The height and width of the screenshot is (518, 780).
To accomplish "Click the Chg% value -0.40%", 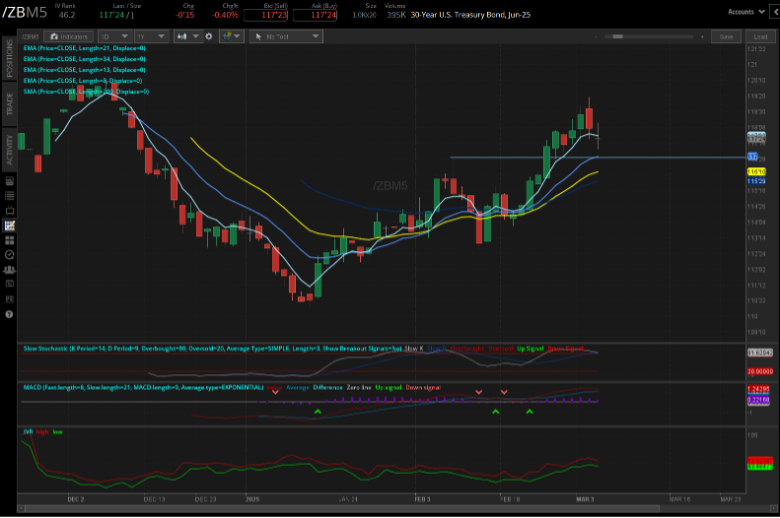I will [x=225, y=15].
